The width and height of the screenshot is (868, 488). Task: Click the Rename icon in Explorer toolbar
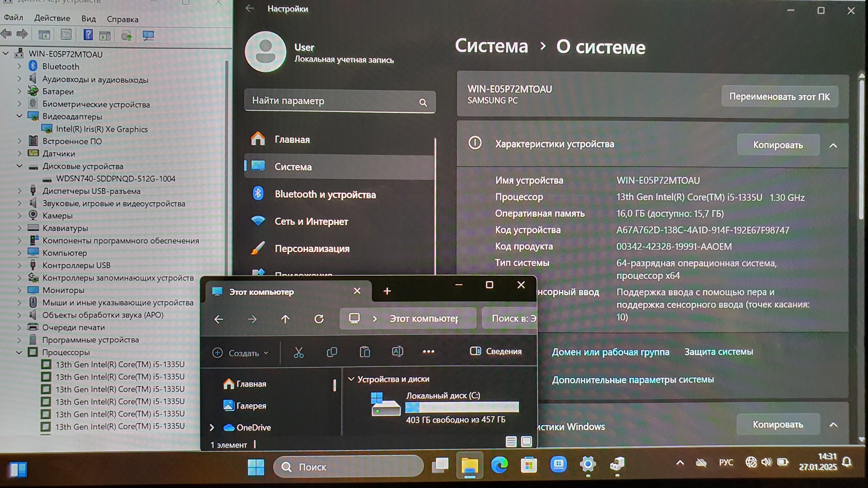(x=397, y=352)
